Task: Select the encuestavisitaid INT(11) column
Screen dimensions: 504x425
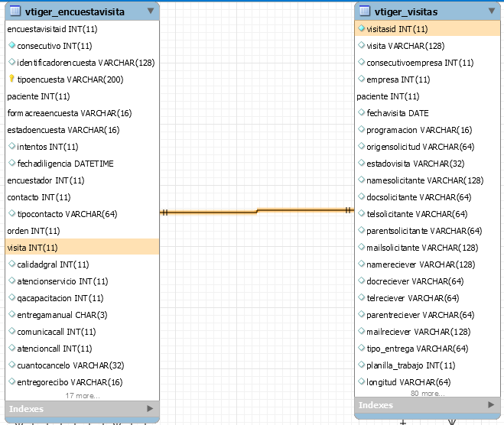Action: pos(82,29)
